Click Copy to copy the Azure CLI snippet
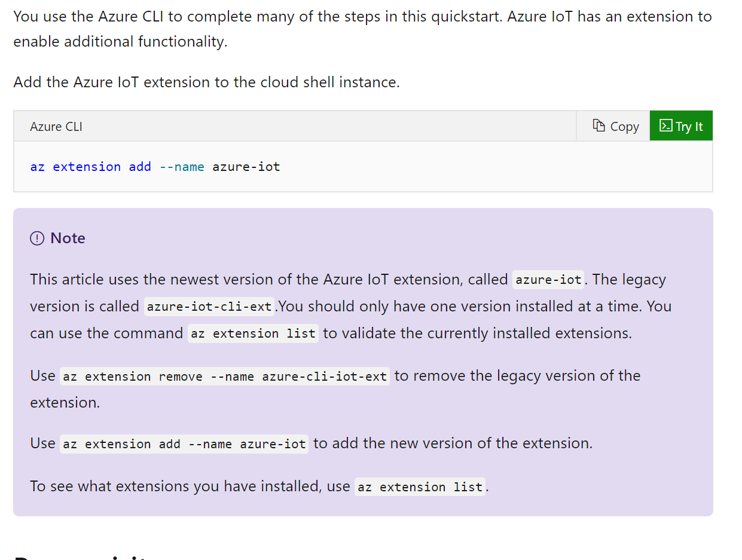 point(615,126)
